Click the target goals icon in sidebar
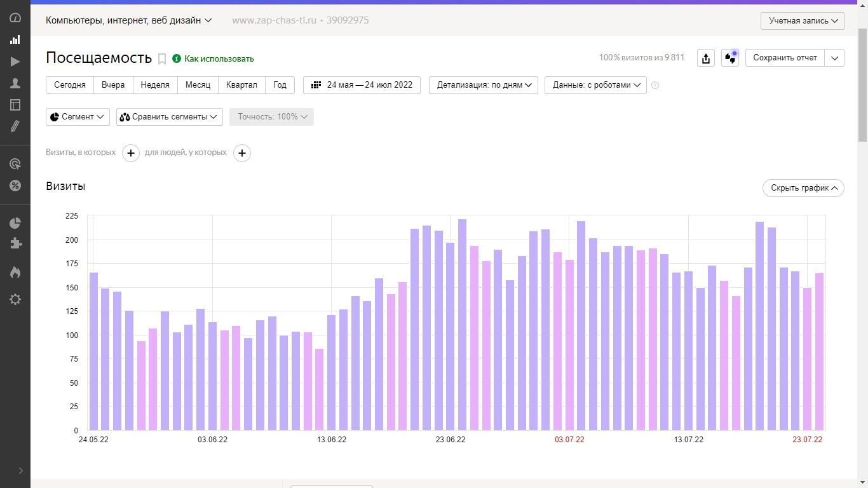Screen dimensions: 868x488 pos(15,164)
